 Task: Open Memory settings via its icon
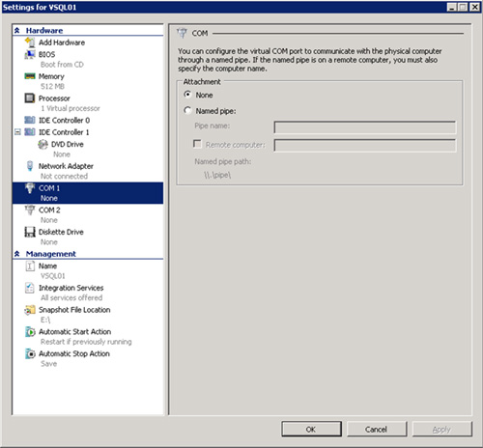coord(30,76)
